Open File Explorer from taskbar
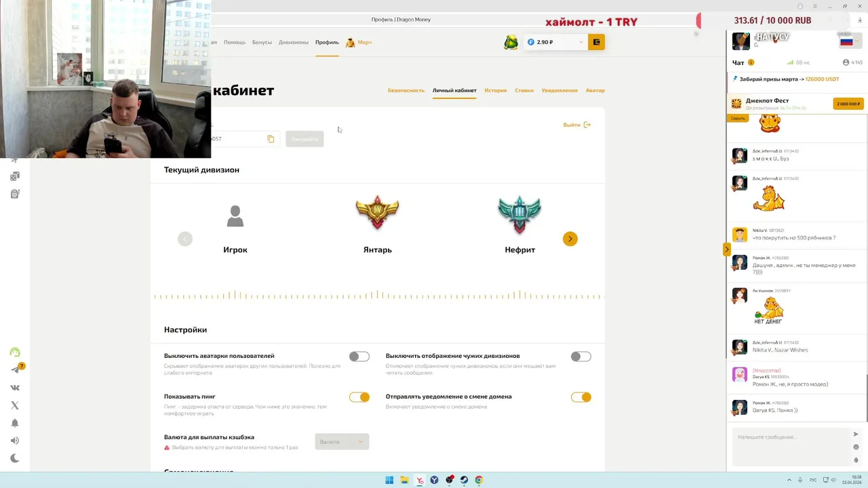The width and height of the screenshot is (868, 488). 404,480
